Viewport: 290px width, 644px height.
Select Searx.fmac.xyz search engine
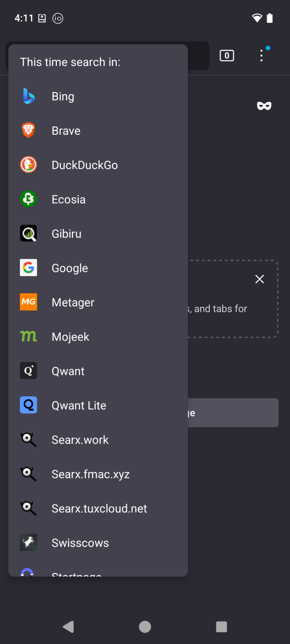pyautogui.click(x=91, y=474)
